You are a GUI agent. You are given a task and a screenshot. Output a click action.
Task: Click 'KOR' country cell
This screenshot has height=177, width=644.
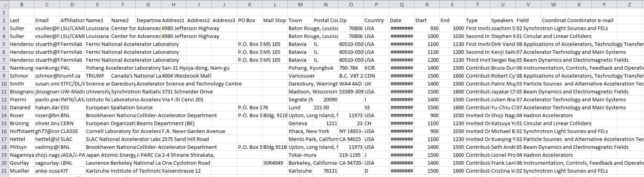[376, 68]
